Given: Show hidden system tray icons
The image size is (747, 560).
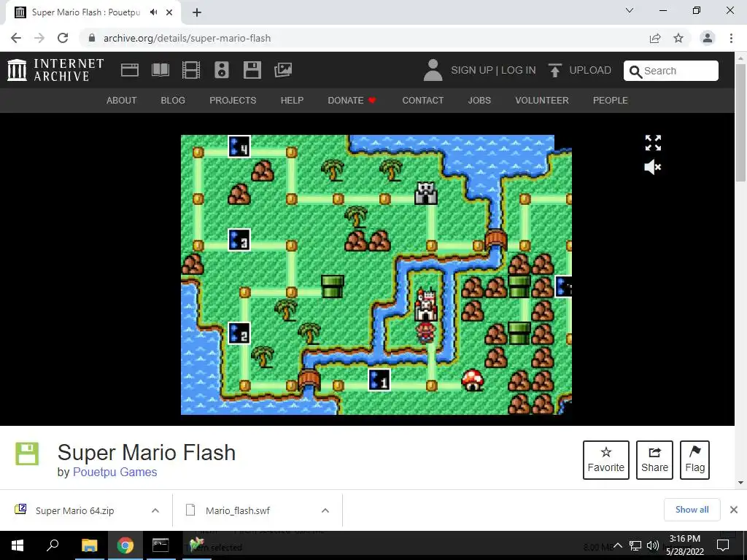Looking at the screenshot, I should 617,545.
